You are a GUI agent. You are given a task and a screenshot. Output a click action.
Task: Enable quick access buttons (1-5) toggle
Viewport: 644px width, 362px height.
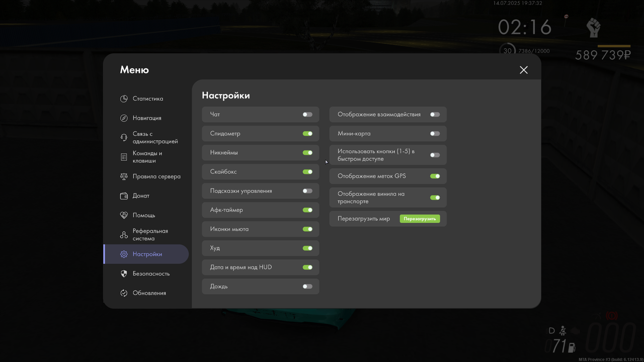point(435,155)
